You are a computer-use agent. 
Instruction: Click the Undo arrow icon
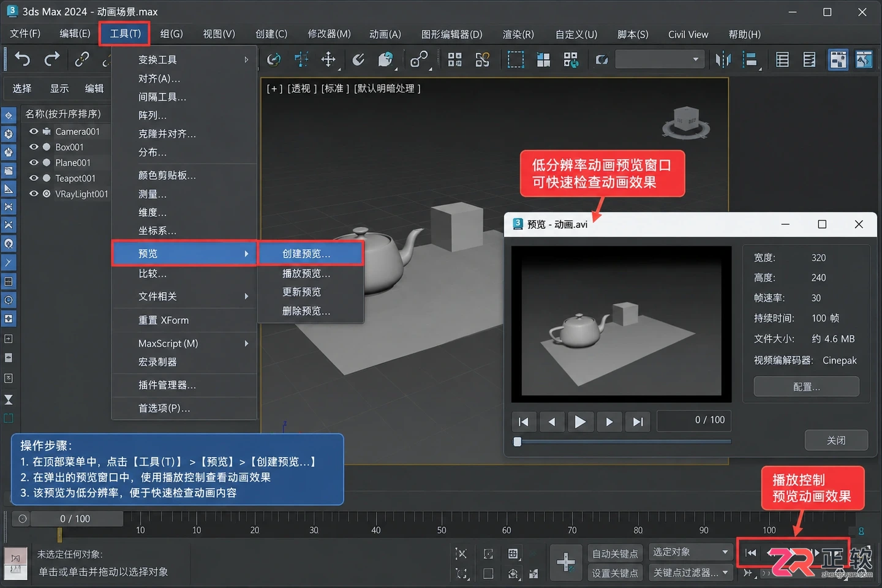click(23, 59)
